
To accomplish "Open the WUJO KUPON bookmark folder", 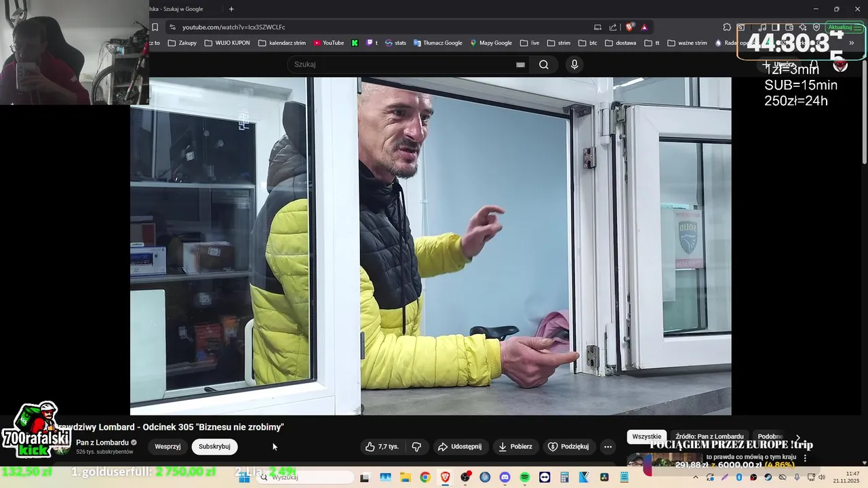I will [227, 43].
